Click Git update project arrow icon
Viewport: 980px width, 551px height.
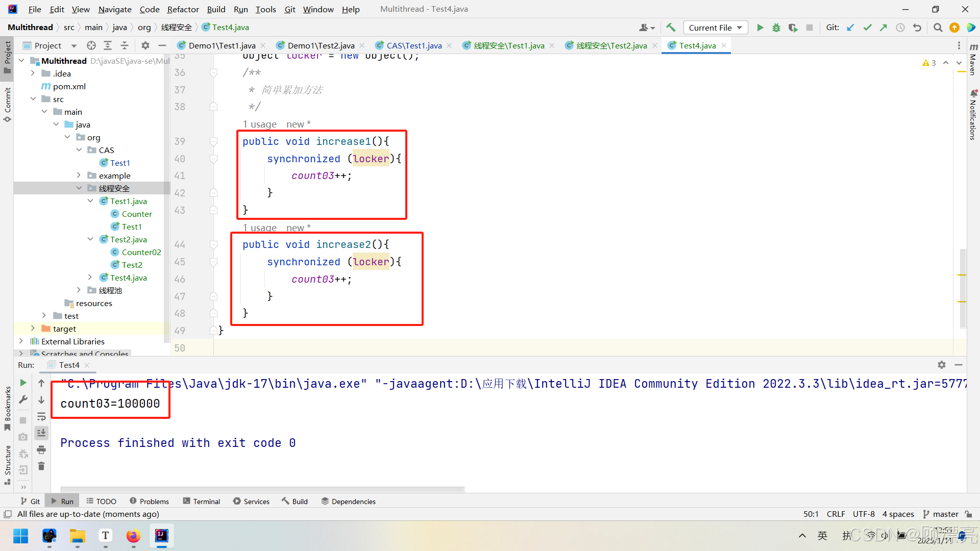(x=850, y=28)
